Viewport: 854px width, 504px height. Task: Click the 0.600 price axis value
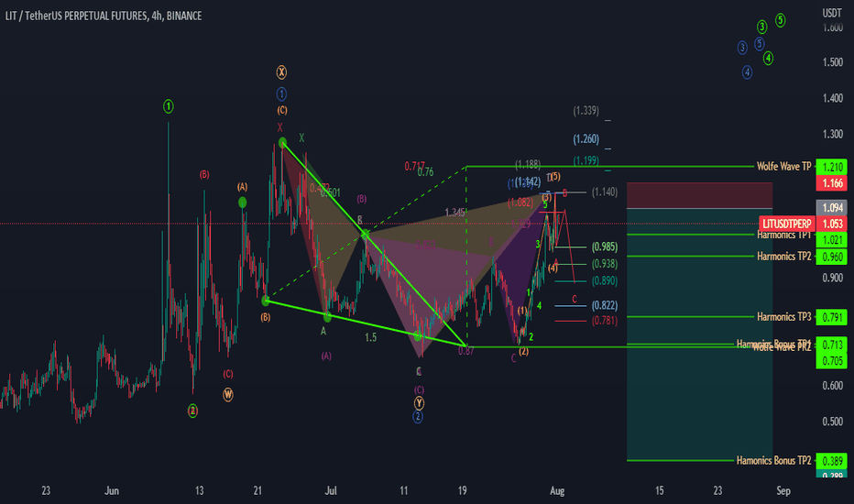pyautogui.click(x=832, y=386)
